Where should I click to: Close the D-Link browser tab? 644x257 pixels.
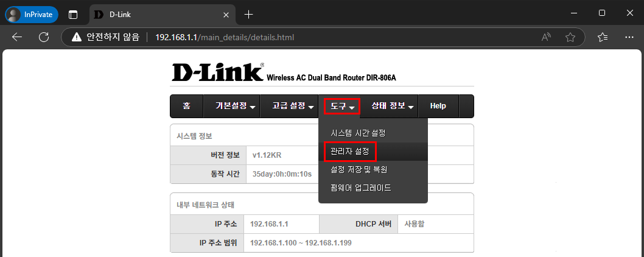[226, 15]
